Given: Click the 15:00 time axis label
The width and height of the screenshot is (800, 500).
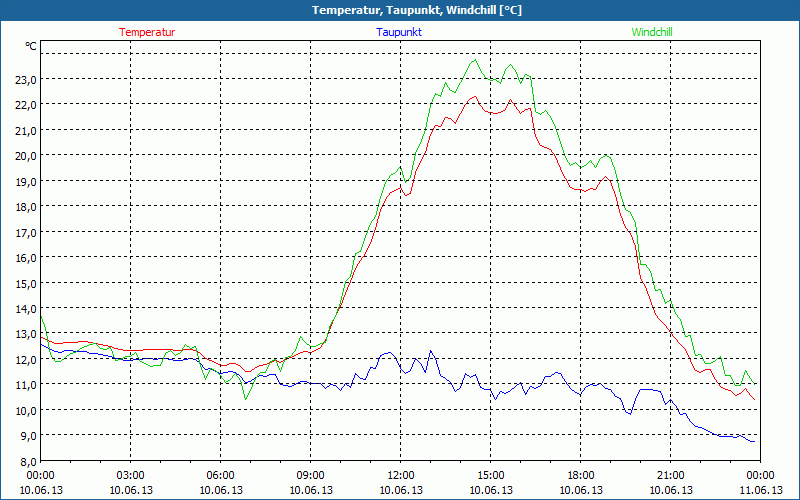Looking at the screenshot, I should coord(491,476).
